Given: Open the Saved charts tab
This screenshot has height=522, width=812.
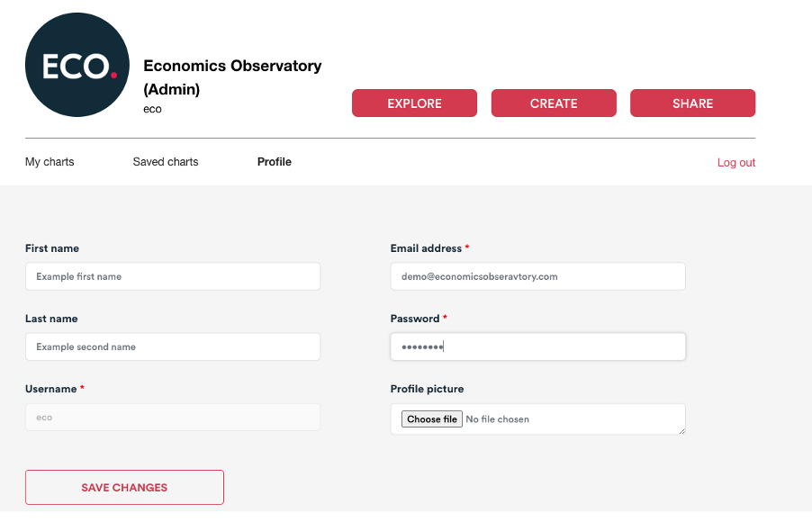Looking at the screenshot, I should tap(166, 162).
